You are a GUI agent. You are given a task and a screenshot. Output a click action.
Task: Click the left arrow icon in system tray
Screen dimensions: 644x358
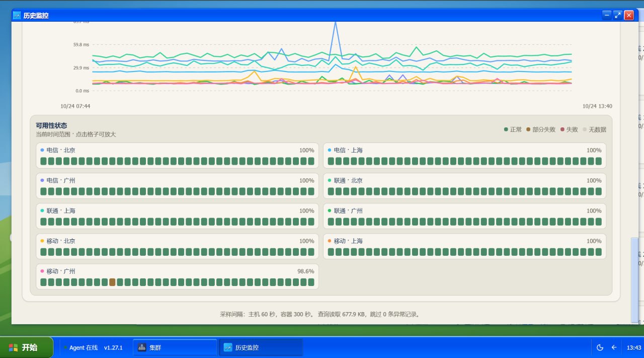614,347
